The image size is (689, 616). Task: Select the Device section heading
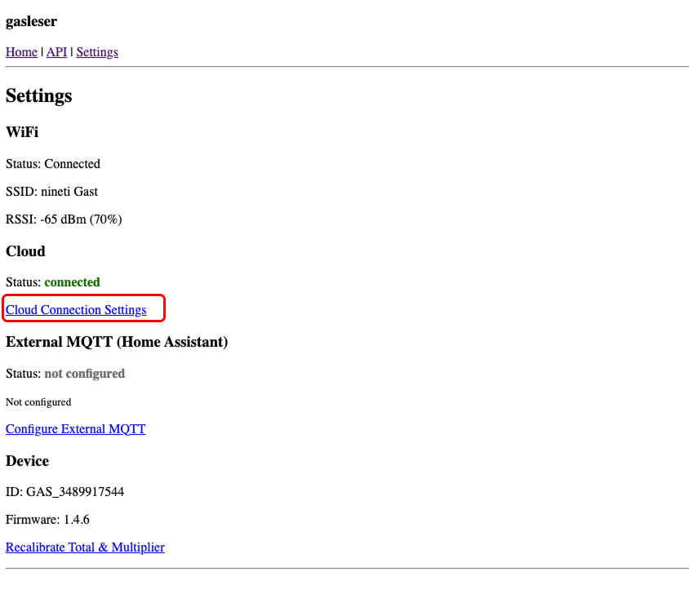tap(27, 461)
